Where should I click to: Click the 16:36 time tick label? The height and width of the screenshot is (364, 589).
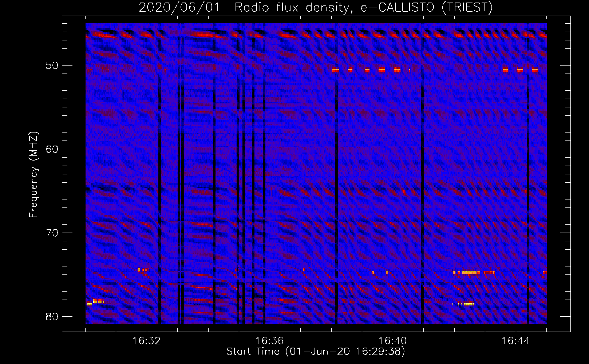tap(269, 341)
